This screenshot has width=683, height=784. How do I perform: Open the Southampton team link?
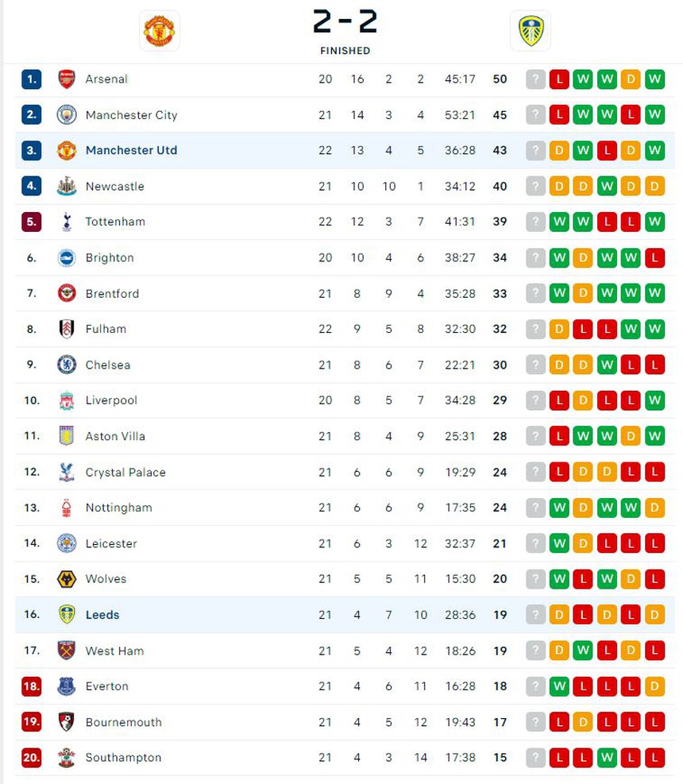tap(123, 758)
